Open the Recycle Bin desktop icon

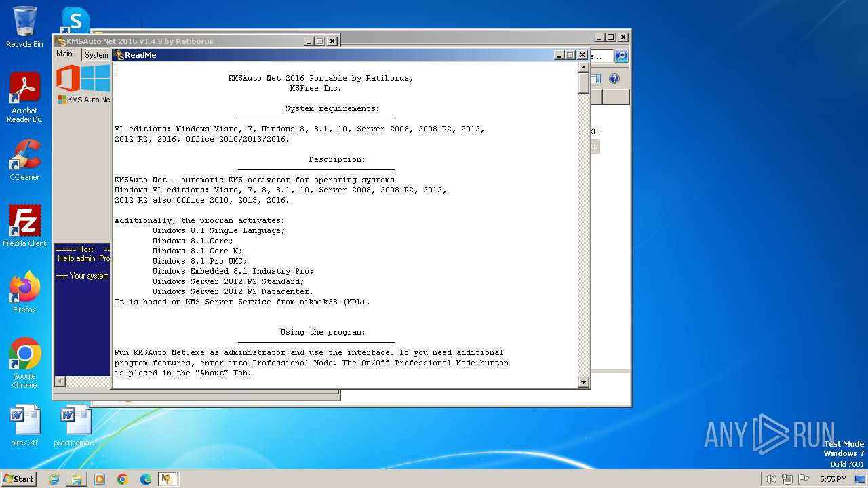(x=24, y=27)
